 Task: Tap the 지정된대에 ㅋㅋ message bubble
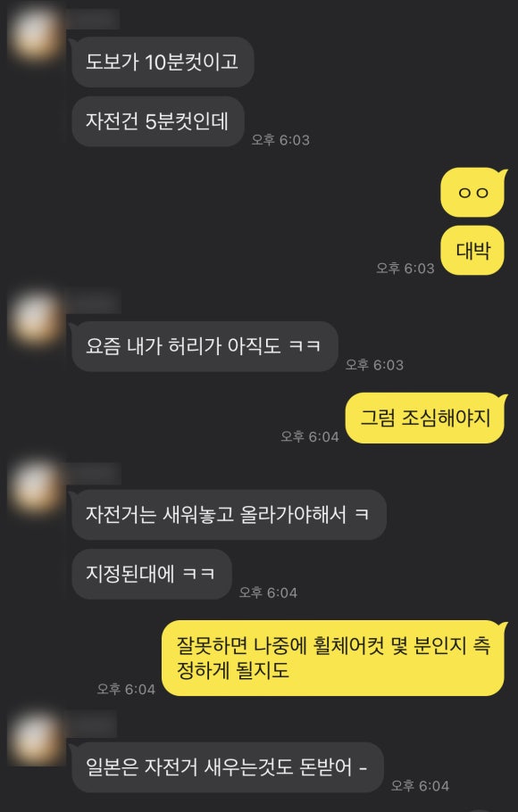[x=152, y=574]
